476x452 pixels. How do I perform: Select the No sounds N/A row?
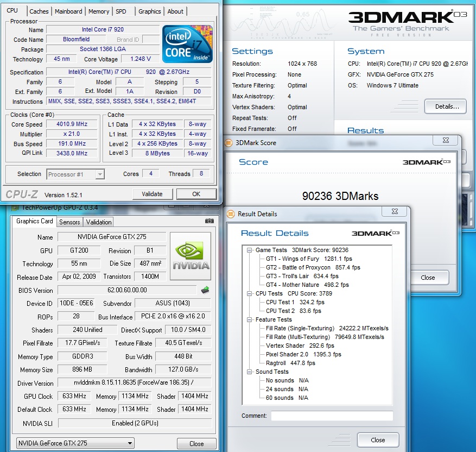click(x=287, y=381)
